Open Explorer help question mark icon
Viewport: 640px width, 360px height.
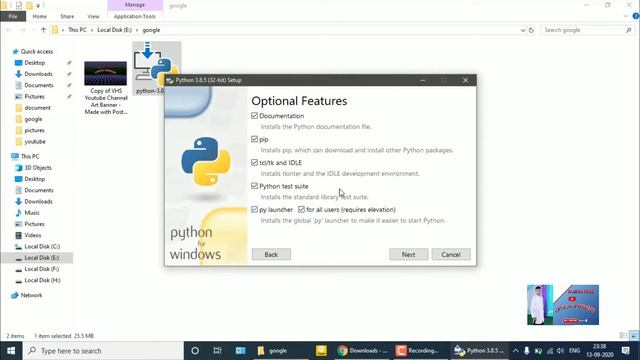tap(636, 16)
